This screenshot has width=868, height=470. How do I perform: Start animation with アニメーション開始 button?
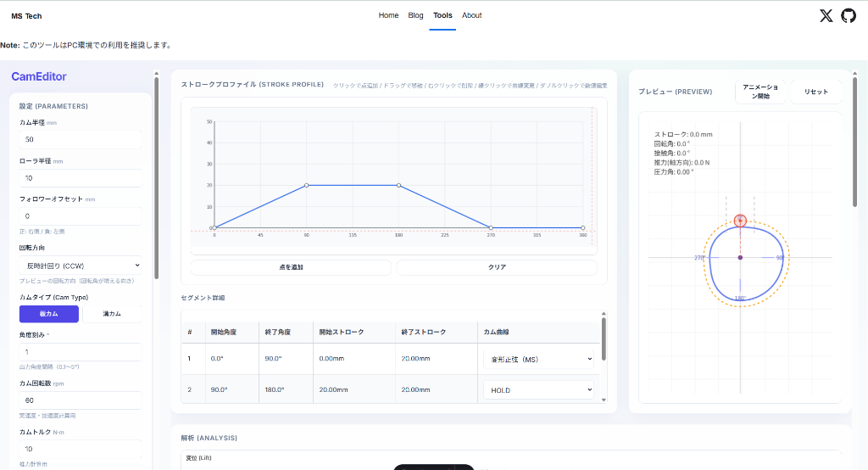(x=761, y=92)
